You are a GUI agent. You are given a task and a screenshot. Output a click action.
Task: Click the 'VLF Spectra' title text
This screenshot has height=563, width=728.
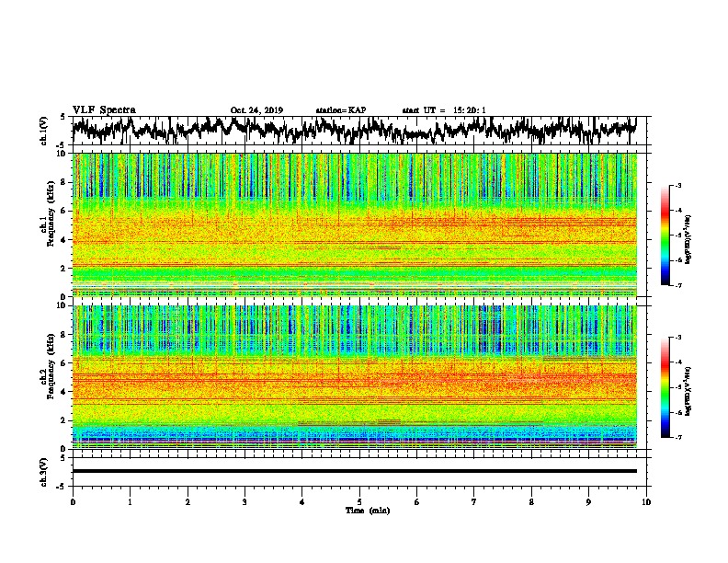[104, 110]
